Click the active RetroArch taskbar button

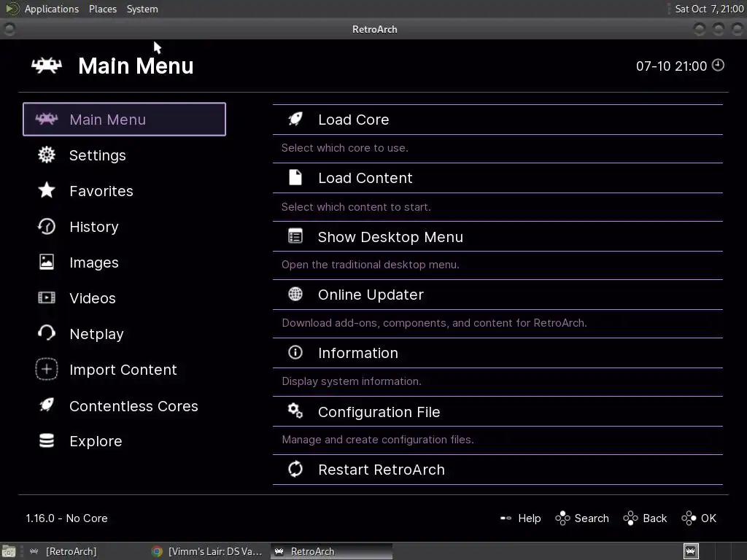click(332, 551)
